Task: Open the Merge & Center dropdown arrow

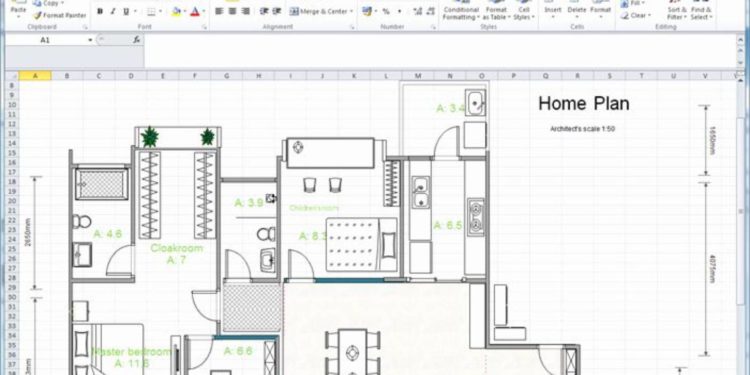Action: [352, 11]
